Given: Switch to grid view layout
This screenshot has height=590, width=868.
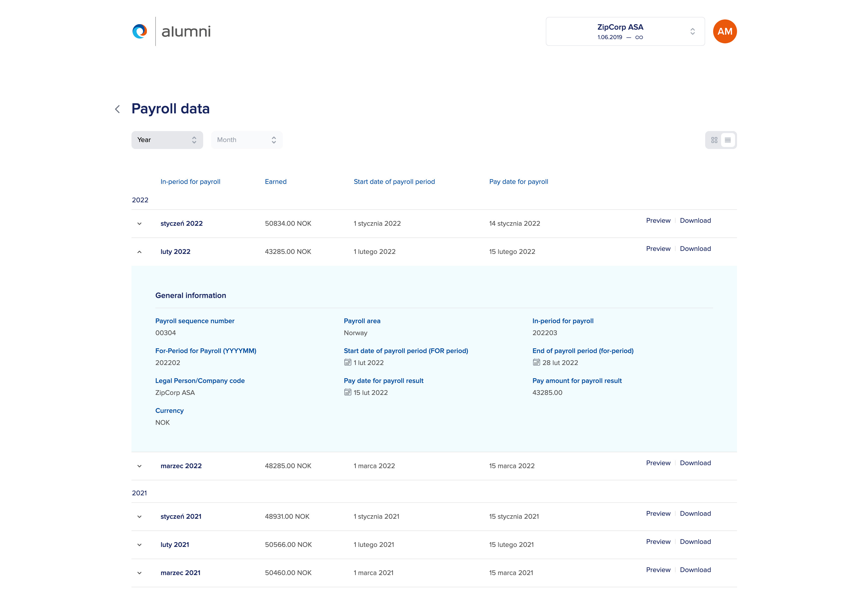Looking at the screenshot, I should (714, 140).
